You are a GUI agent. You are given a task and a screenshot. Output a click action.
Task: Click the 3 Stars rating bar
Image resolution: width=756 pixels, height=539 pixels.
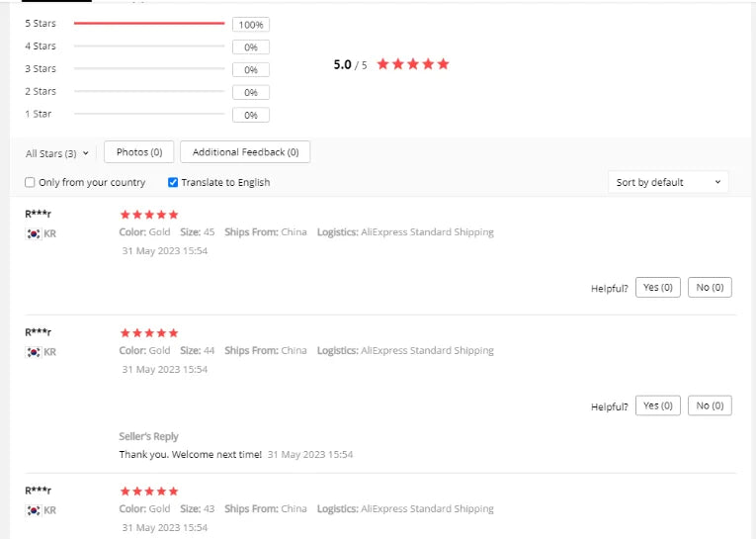click(149, 68)
